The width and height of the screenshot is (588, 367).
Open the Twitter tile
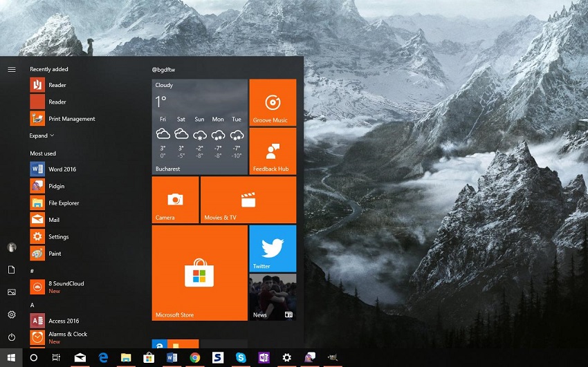[x=273, y=248]
